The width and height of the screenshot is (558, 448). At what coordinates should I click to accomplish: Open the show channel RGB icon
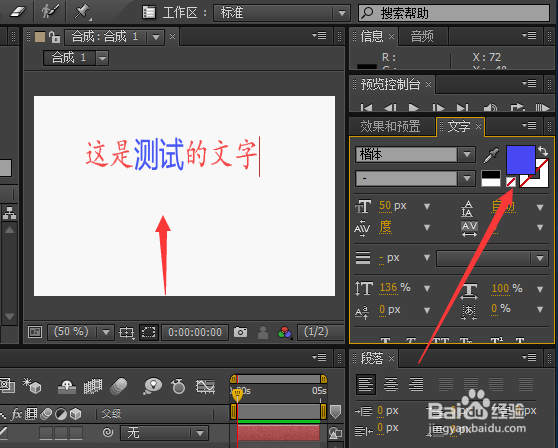point(284,333)
